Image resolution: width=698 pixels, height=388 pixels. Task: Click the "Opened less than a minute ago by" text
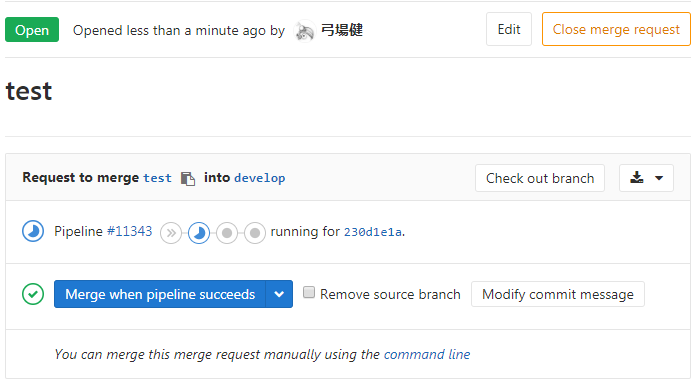pos(179,31)
